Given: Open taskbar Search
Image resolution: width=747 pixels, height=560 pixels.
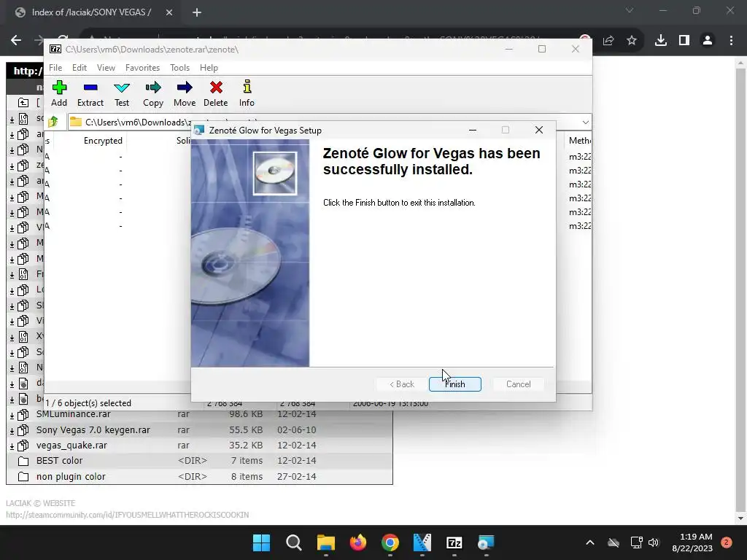Looking at the screenshot, I should pyautogui.click(x=294, y=542).
